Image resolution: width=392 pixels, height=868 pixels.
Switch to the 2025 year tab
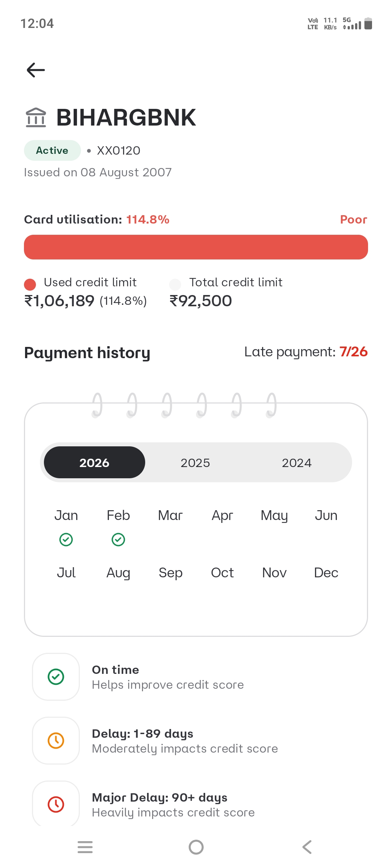195,463
